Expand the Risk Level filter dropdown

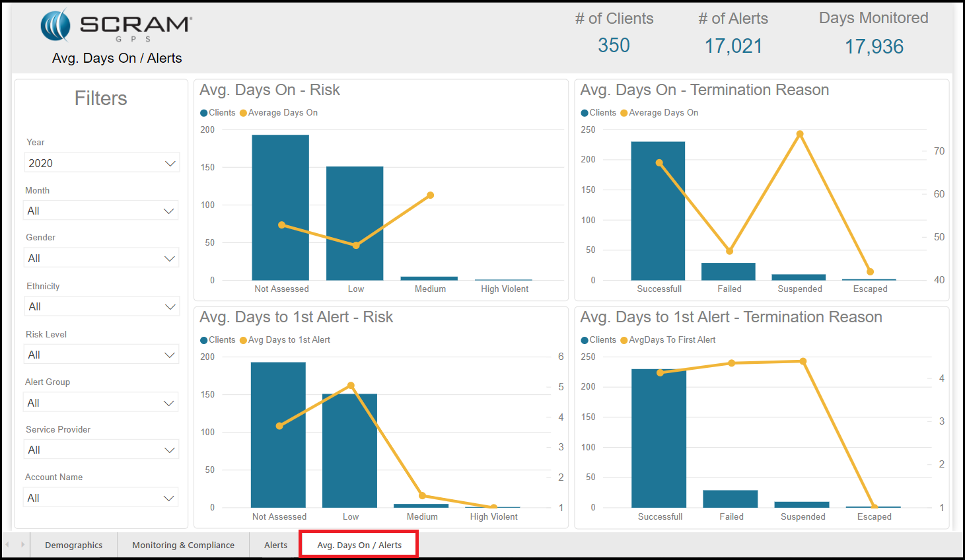(x=101, y=355)
